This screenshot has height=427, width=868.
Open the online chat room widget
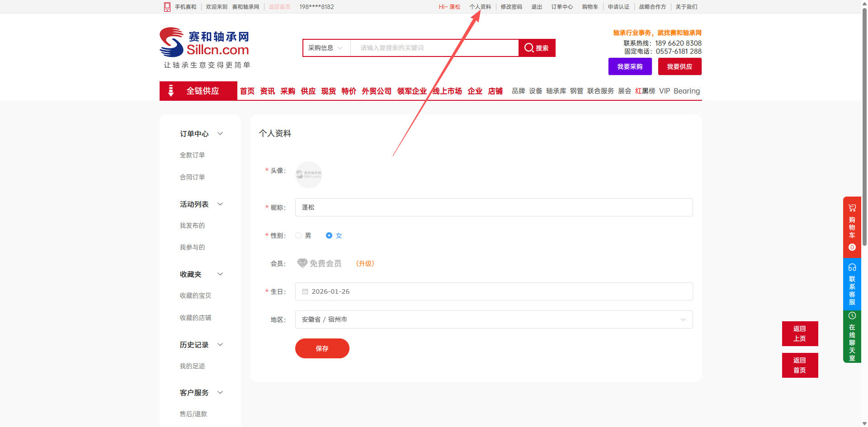click(852, 336)
